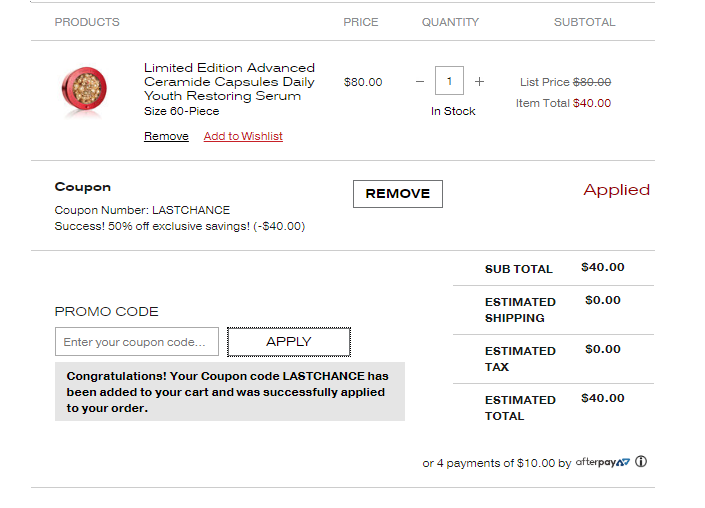Remove the serum item from cart
705x508 pixels.
tap(166, 136)
